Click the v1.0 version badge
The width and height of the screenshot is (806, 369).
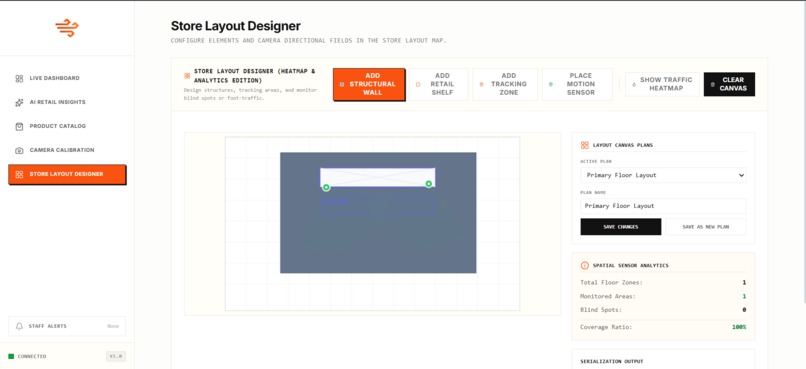coord(116,356)
